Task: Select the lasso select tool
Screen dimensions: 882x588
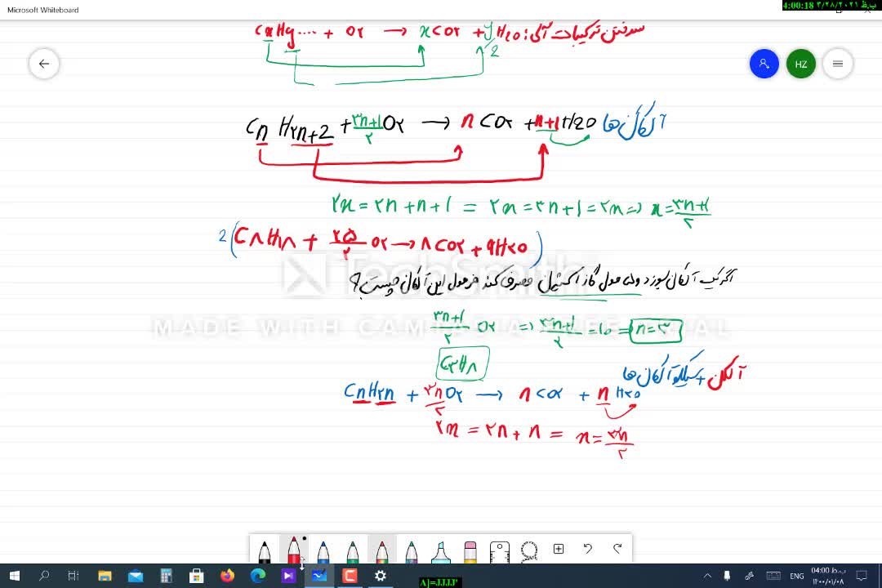Action: click(528, 550)
